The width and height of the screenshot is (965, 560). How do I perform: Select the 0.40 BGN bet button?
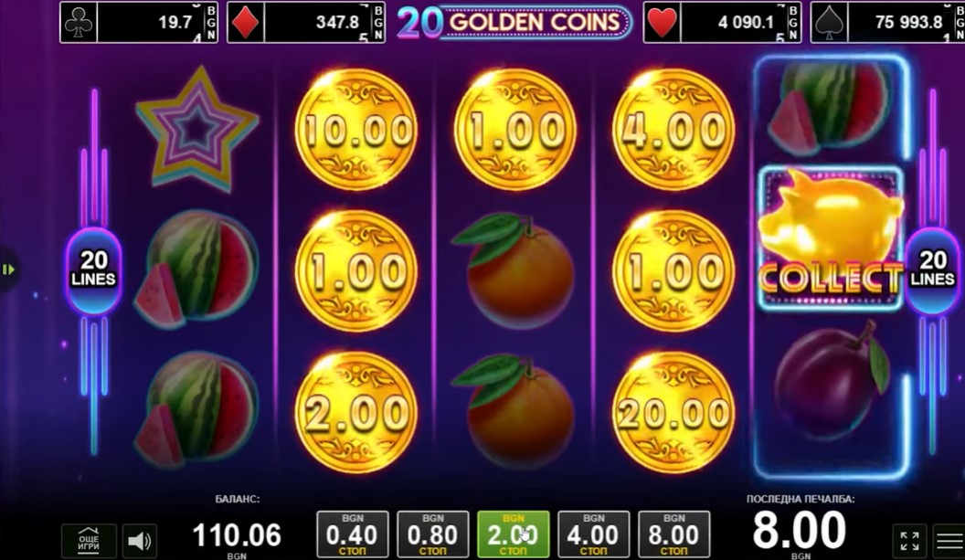tap(353, 534)
